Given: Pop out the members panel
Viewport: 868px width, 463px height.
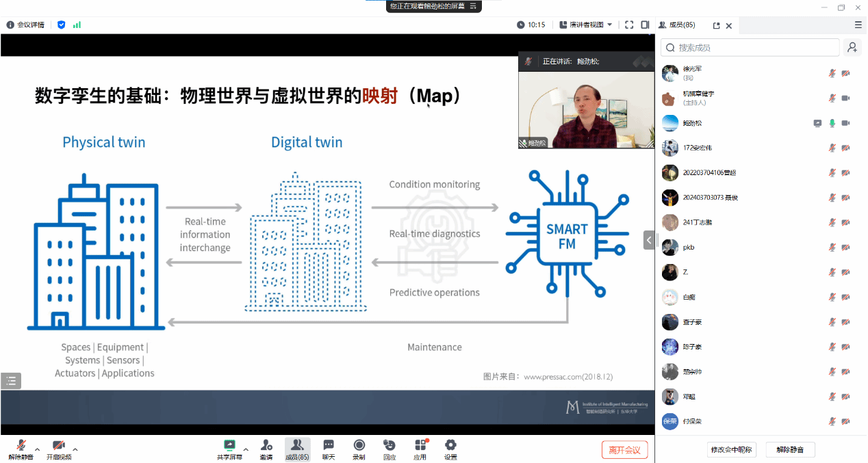Looking at the screenshot, I should pos(716,25).
